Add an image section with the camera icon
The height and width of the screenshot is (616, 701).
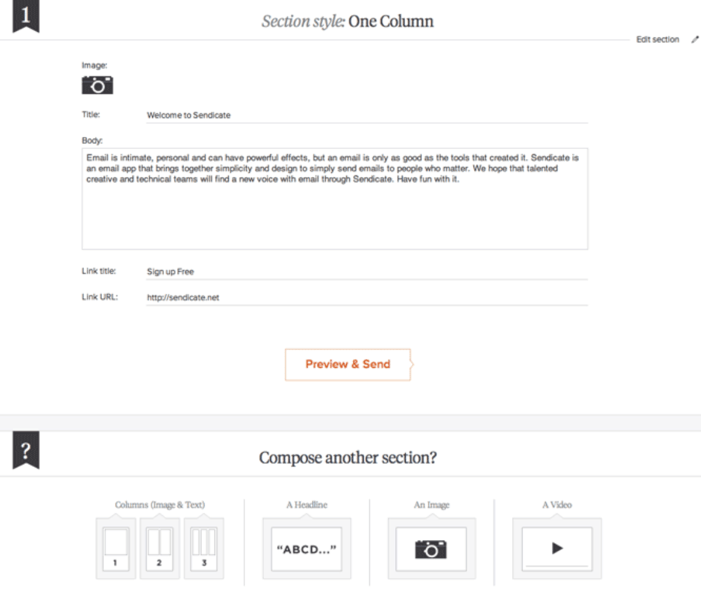(430, 548)
